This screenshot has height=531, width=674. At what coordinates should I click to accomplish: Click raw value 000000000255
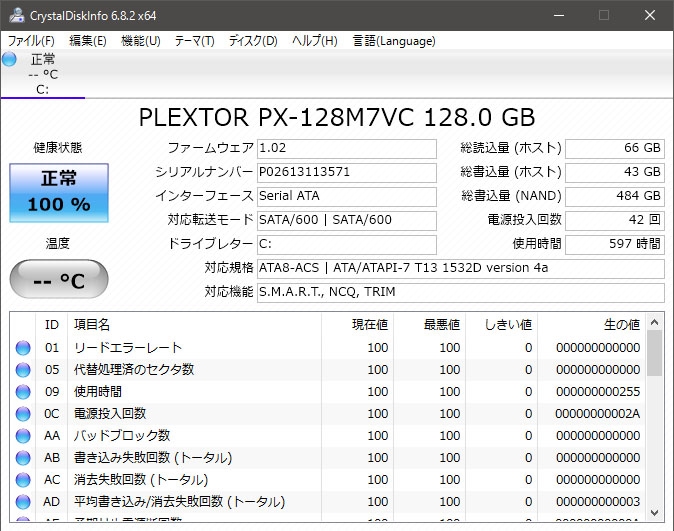[x=598, y=392]
